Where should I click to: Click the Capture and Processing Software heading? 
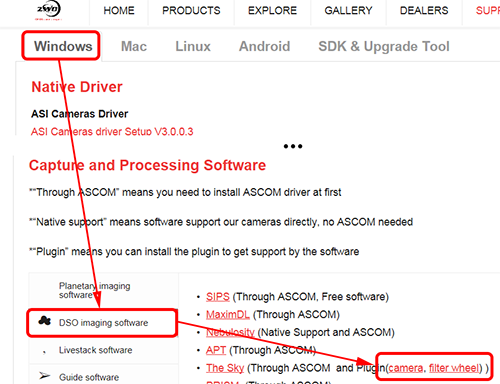147,165
